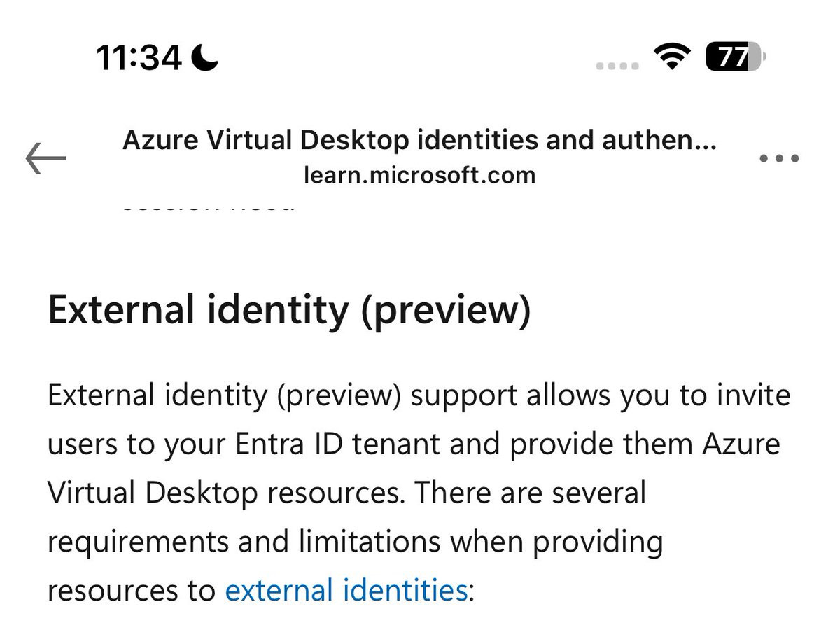Click the 'There are several' sentence start
The height and width of the screenshot is (630, 840).
[x=531, y=493]
